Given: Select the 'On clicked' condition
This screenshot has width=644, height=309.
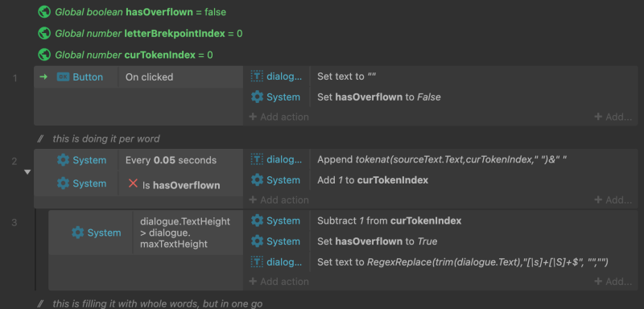Looking at the screenshot, I should point(180,77).
